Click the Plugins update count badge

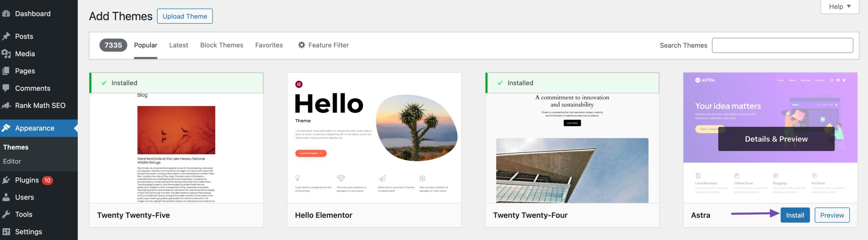point(47,180)
